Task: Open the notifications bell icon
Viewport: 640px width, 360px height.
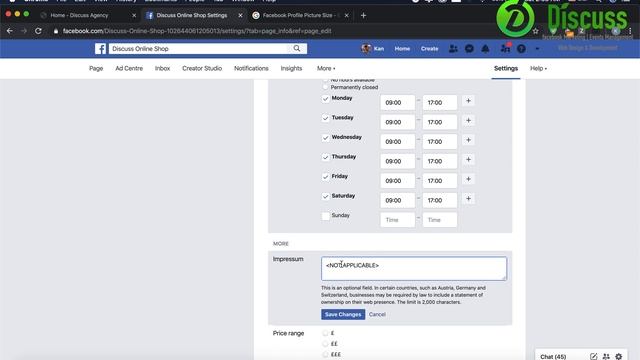Action: coord(485,49)
